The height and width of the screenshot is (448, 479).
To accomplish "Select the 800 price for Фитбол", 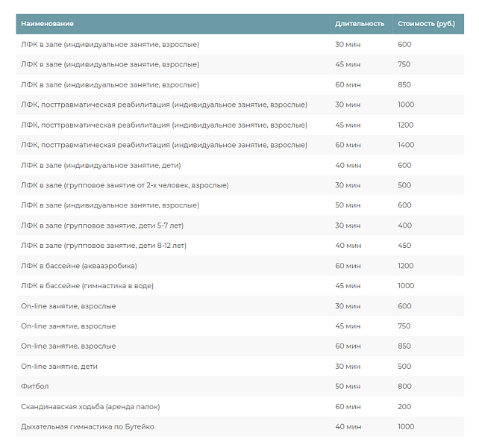I will [x=404, y=387].
